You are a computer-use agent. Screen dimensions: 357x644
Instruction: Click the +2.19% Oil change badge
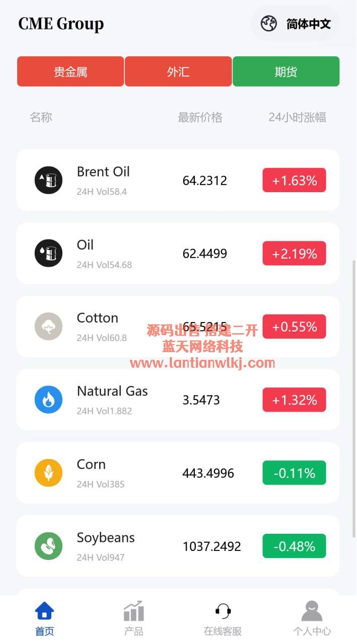coord(294,253)
